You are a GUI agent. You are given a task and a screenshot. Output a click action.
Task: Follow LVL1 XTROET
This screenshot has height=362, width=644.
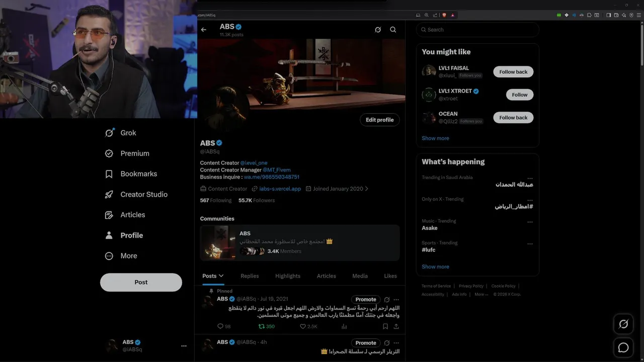[520, 95]
